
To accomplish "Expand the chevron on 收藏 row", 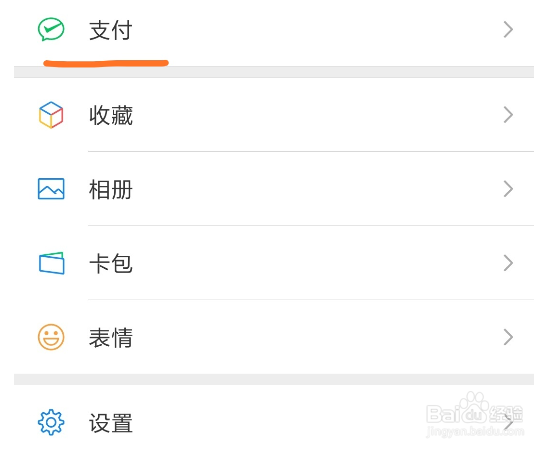I will (508, 115).
